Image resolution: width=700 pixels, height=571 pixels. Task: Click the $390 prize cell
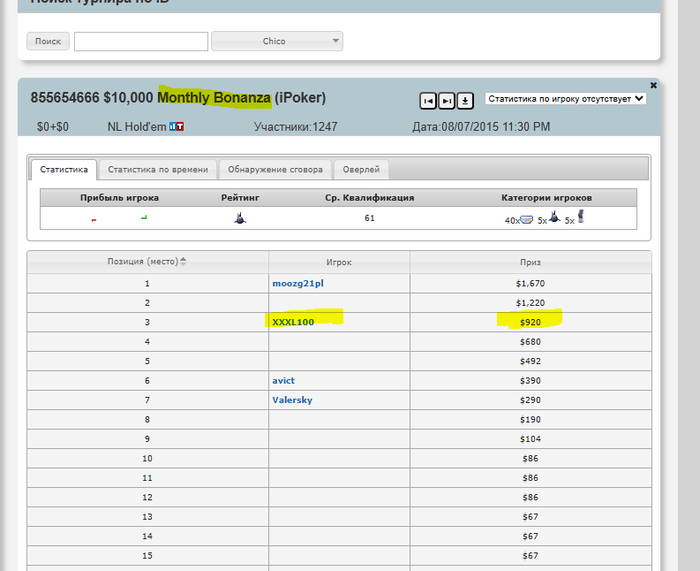[530, 381]
